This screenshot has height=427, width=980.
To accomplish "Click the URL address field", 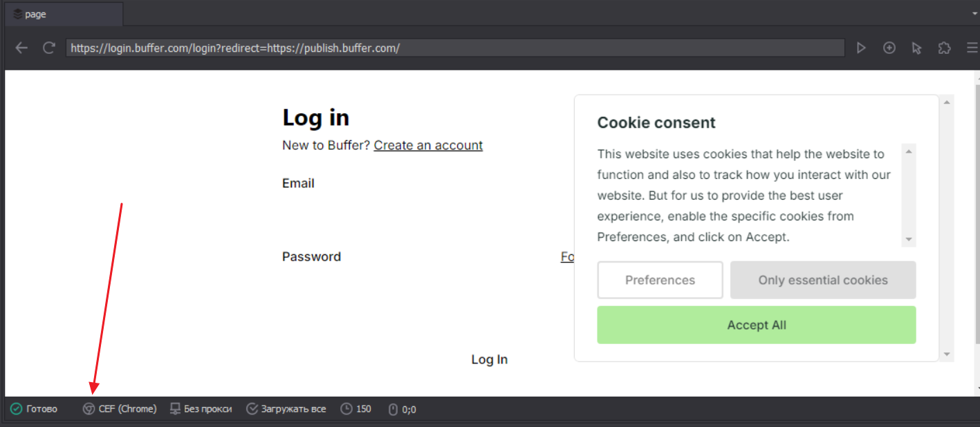I will click(455, 48).
